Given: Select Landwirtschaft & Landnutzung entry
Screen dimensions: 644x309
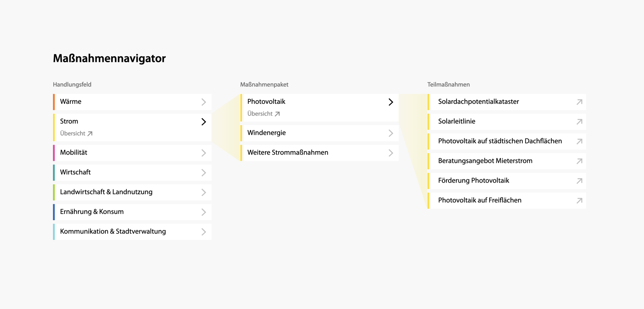Looking at the screenshot, I should point(106,192).
